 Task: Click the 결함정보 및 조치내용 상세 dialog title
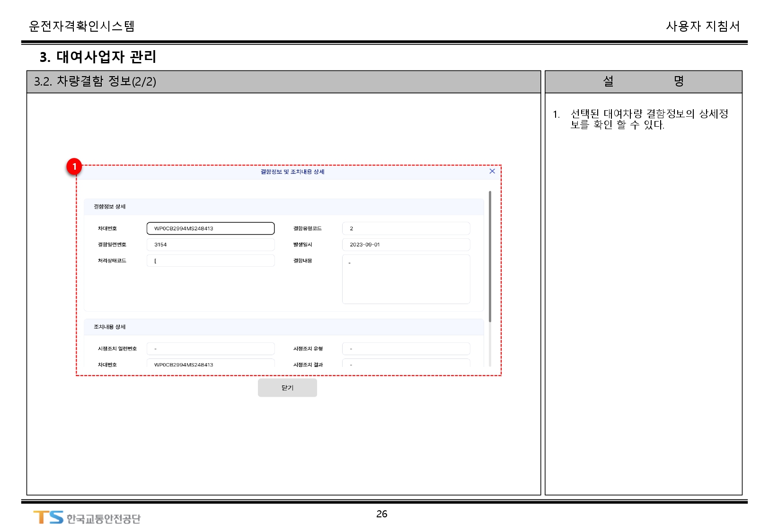point(292,172)
